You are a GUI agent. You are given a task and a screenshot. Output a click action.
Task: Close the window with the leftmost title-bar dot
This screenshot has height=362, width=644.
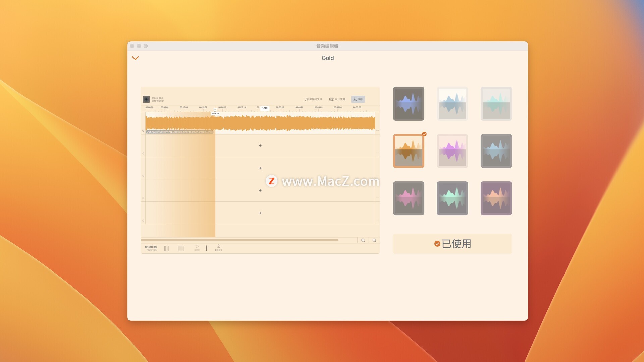pos(132,46)
